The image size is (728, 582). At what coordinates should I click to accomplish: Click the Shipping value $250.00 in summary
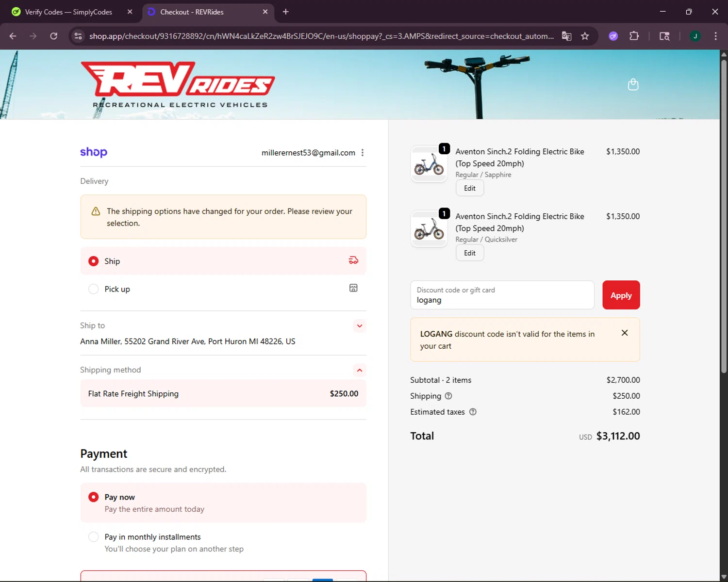(x=627, y=396)
